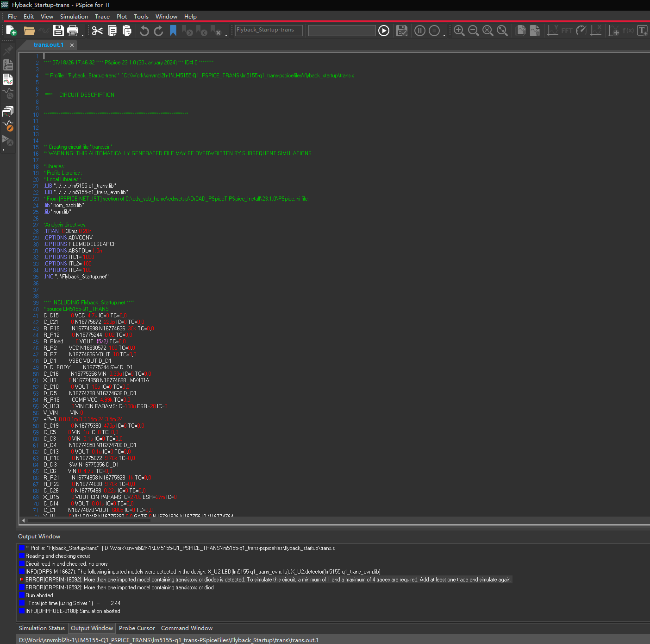Toggle the FFT button
650x644 pixels.
567,31
